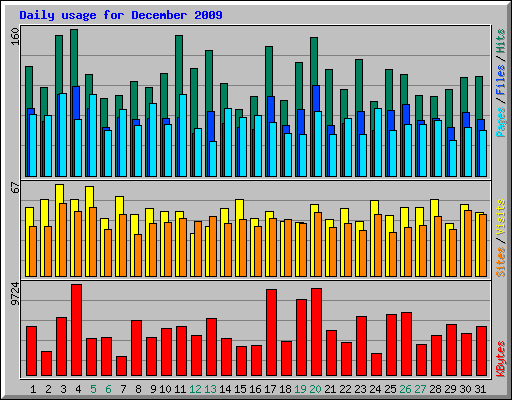Click the orange sites bar for day 3
This screenshot has width=512, height=400.
(63, 240)
